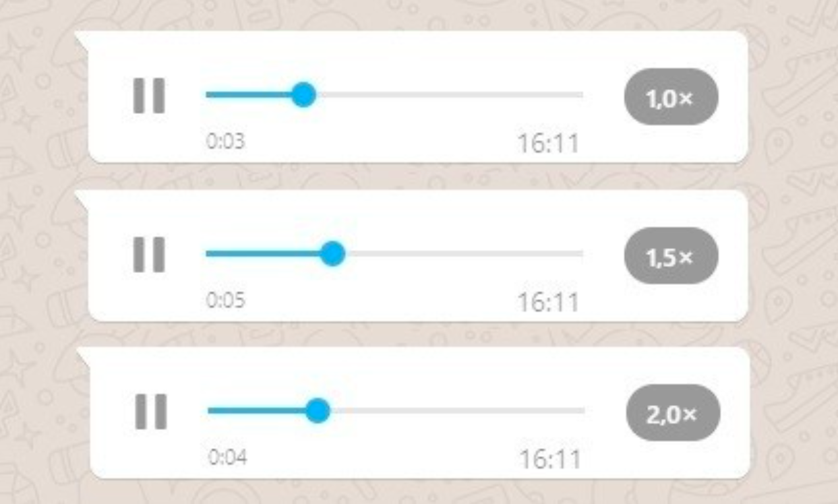
Task: Click the blue slider knob at 0:03
Action: [303, 94]
